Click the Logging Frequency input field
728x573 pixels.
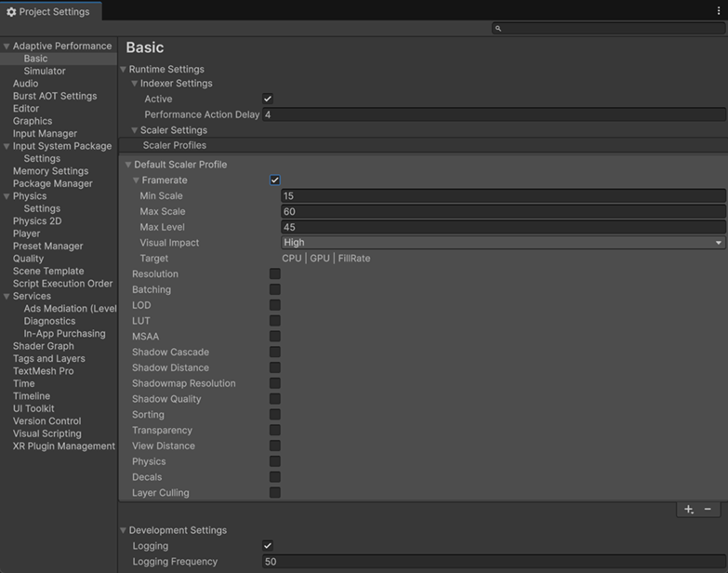(493, 562)
